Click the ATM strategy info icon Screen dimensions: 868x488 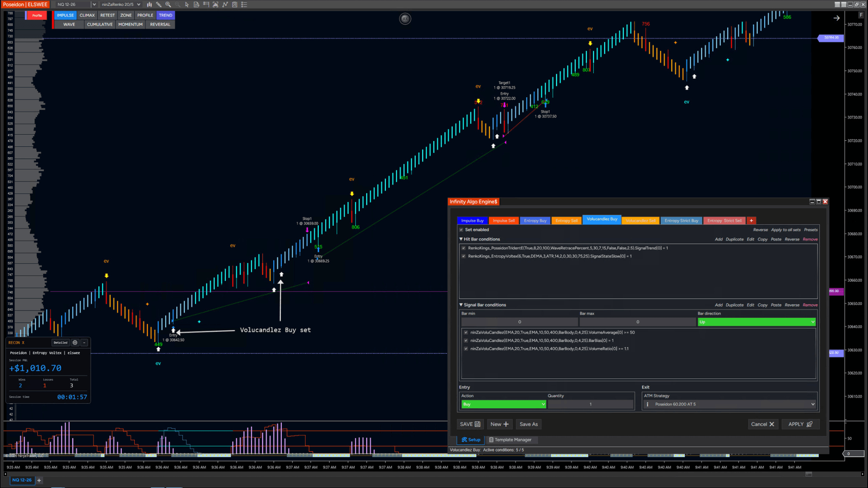pyautogui.click(x=648, y=404)
